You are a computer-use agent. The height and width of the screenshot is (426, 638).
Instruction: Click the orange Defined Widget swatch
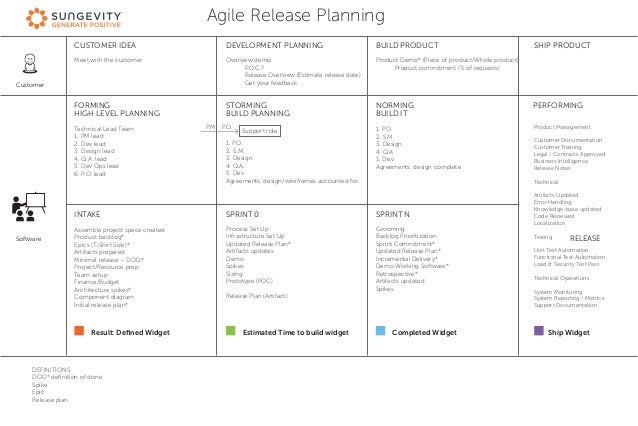(79, 330)
